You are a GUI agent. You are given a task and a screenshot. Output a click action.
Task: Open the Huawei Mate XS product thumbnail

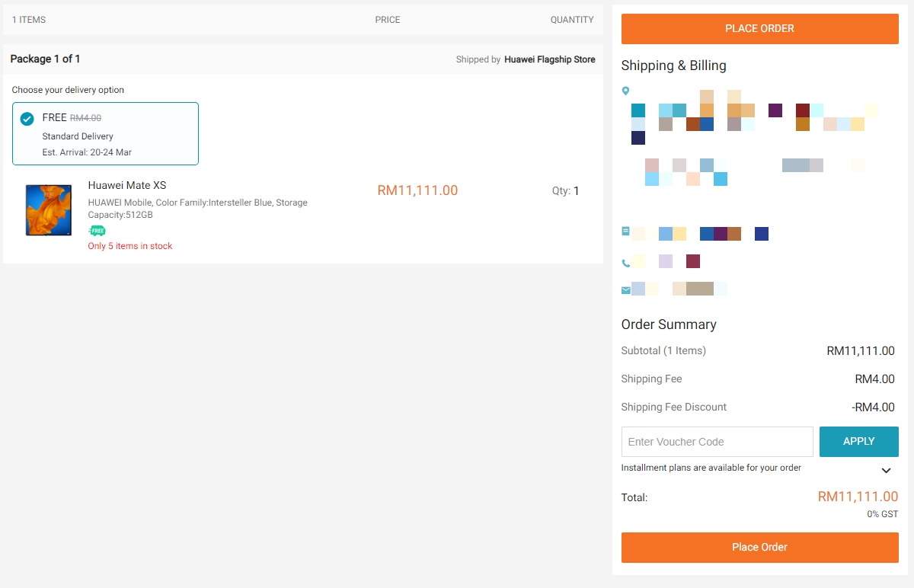click(49, 210)
